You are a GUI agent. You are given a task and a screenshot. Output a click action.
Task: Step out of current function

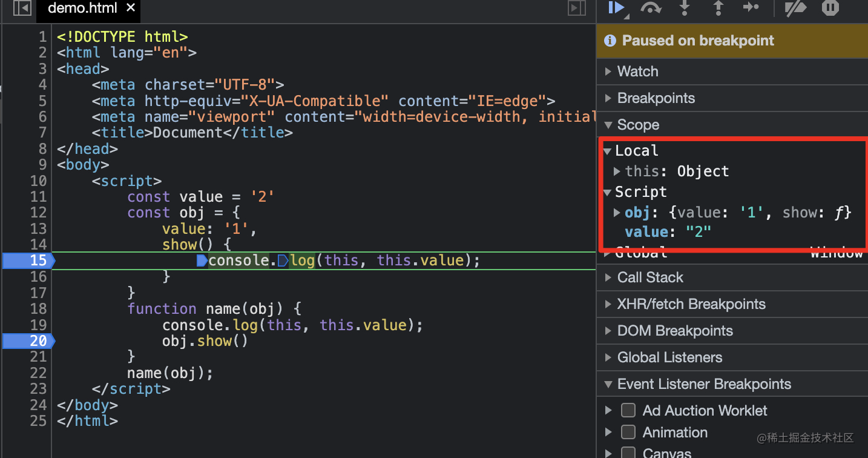tap(718, 7)
